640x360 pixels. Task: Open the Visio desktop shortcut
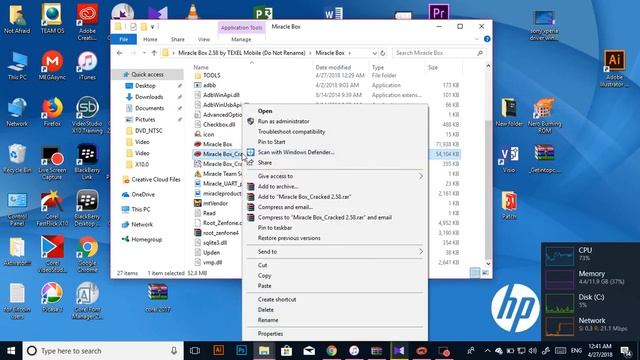click(x=509, y=159)
